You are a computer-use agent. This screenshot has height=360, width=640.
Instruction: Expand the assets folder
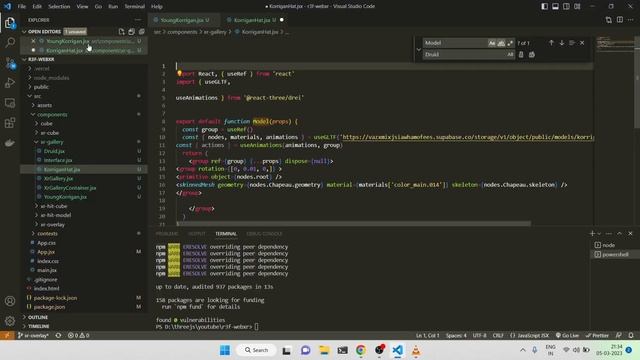[44, 105]
